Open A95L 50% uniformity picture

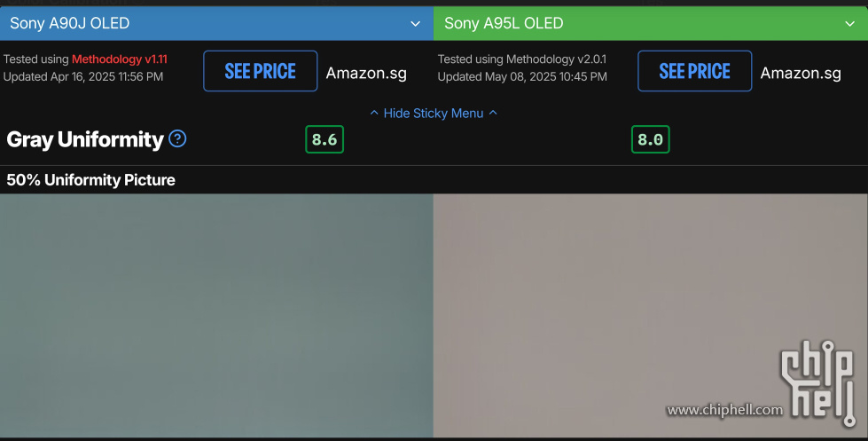click(x=651, y=315)
